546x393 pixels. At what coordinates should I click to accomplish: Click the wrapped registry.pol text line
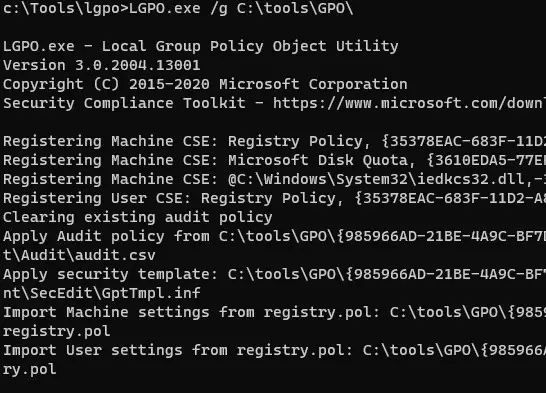(56, 331)
